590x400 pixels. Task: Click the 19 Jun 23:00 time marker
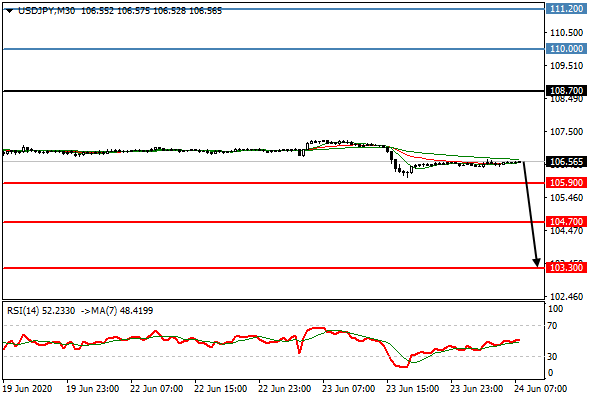coord(93,388)
